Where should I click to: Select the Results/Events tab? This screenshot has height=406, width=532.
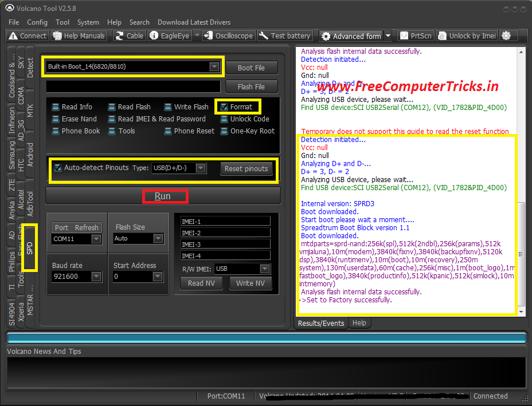tap(321, 324)
